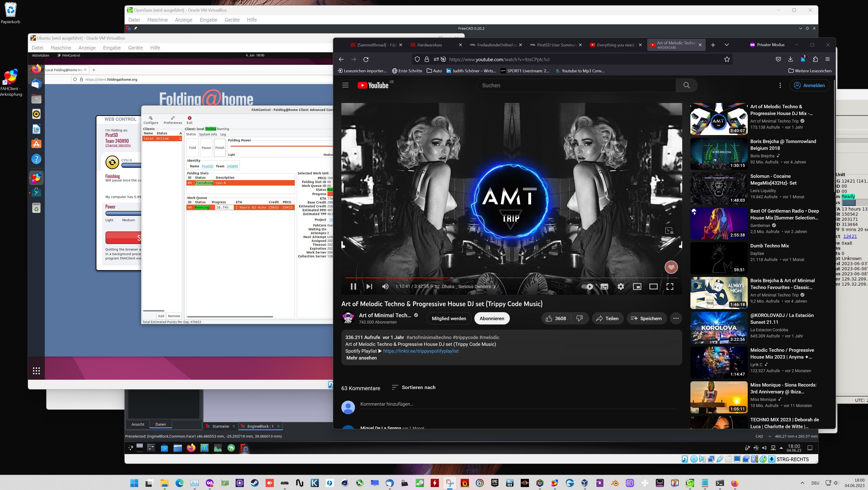Open Configure in FAHControl toolbar
Screen dimensions: 868x490
point(151,120)
